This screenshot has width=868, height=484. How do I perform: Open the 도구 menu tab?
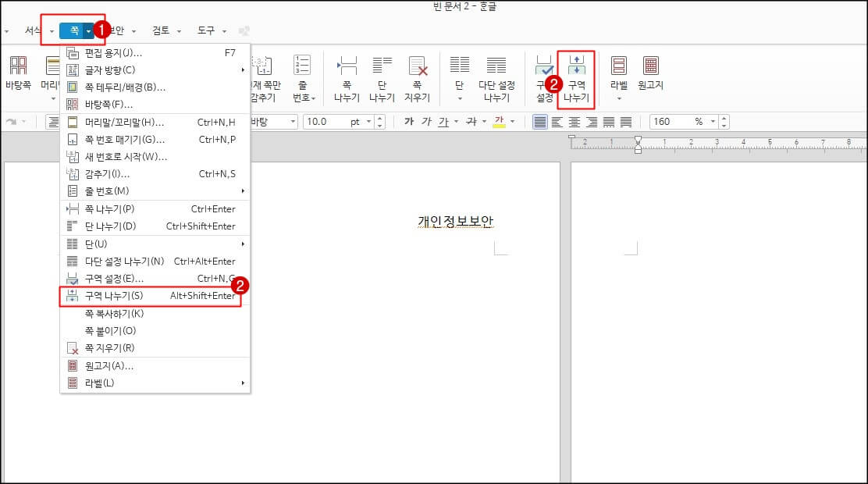click(x=206, y=30)
